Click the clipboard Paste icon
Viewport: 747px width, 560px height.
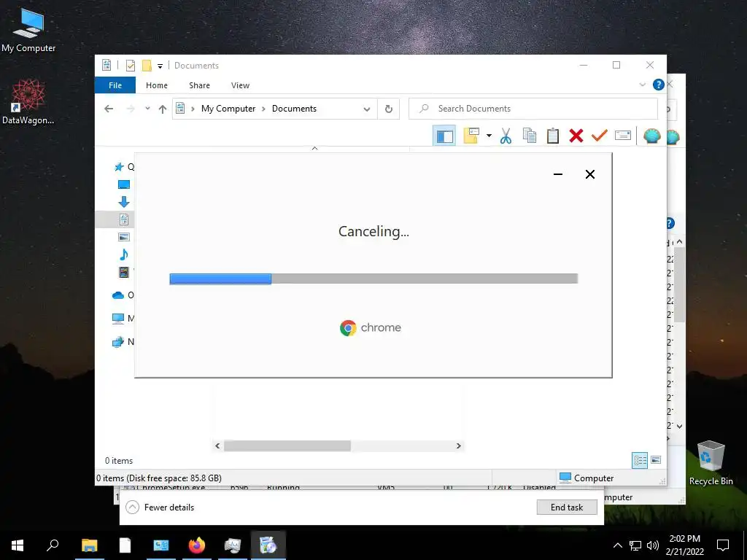(x=553, y=136)
